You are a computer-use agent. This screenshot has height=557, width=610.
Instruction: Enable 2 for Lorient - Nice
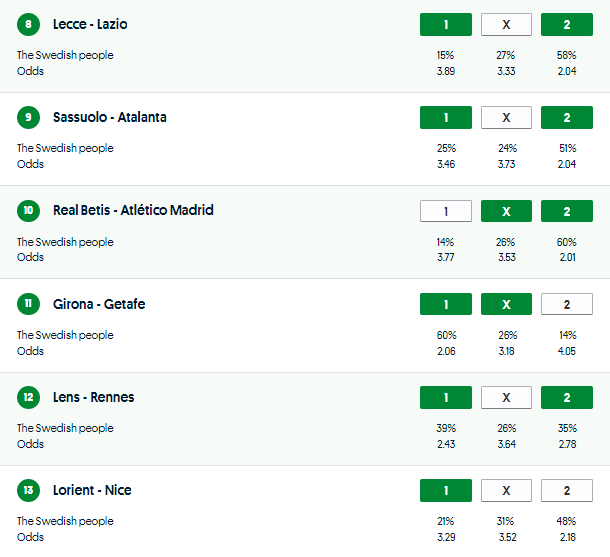567,490
